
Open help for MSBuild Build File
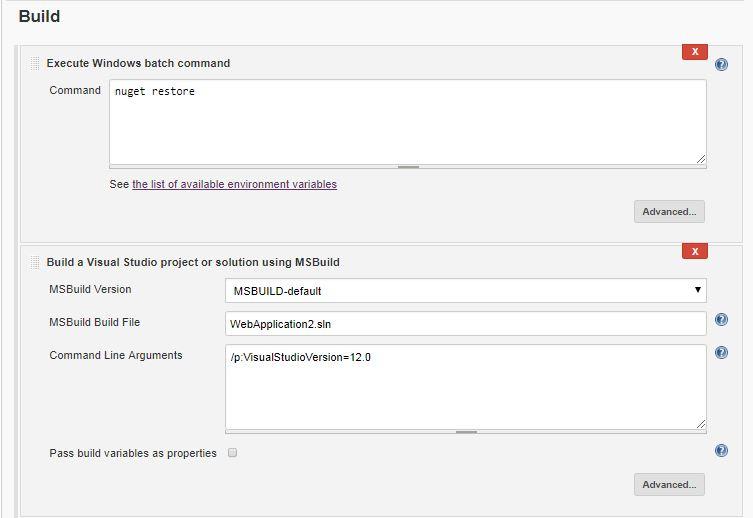coord(721,320)
